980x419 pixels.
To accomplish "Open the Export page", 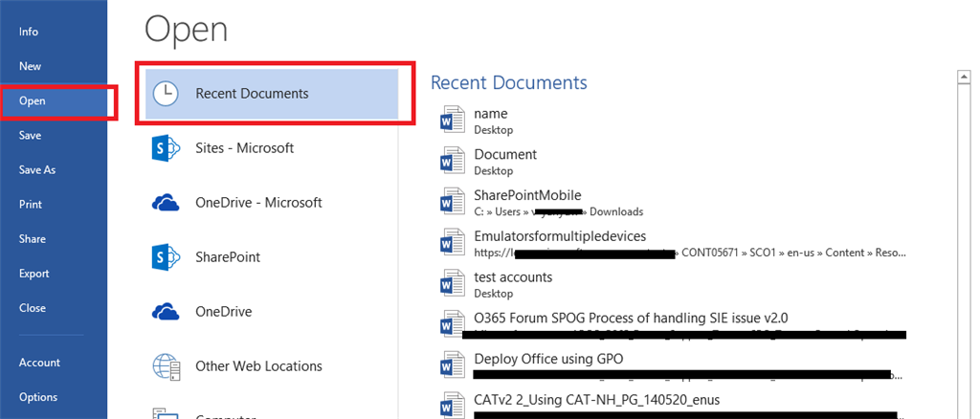I will point(33,274).
